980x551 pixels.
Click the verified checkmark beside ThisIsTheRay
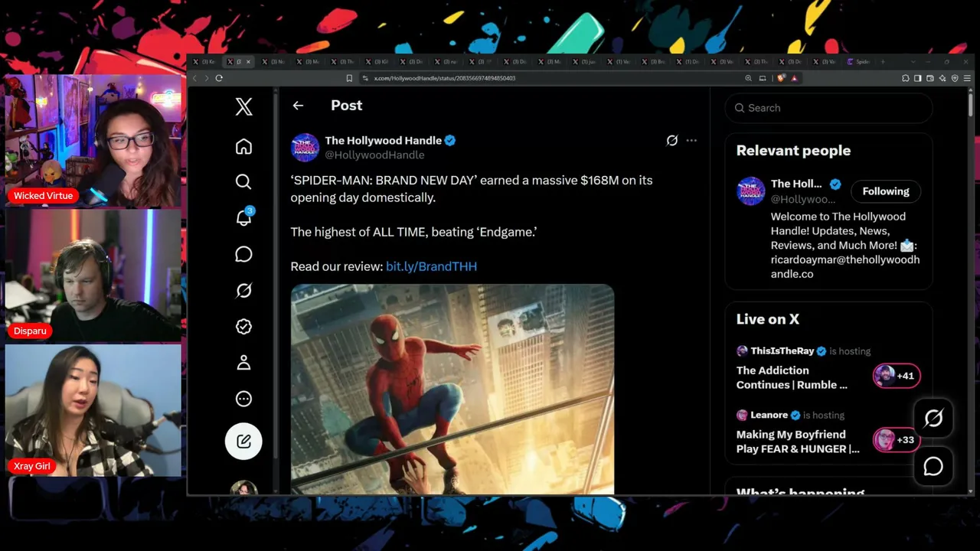point(822,351)
